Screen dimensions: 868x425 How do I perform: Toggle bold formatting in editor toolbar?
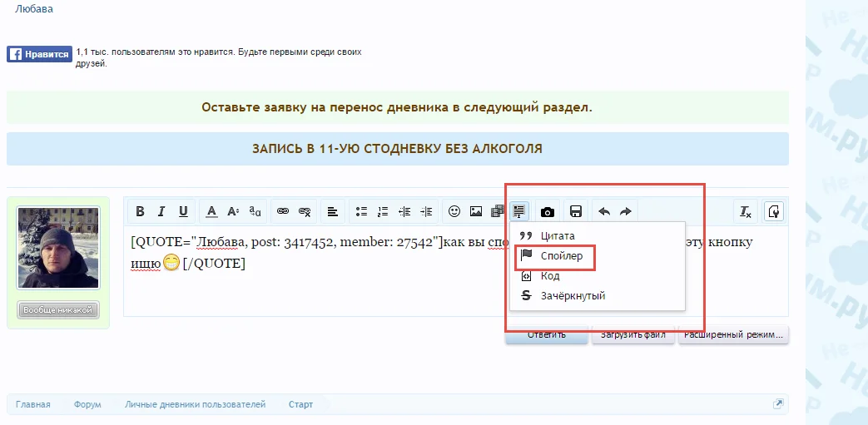[x=141, y=211]
